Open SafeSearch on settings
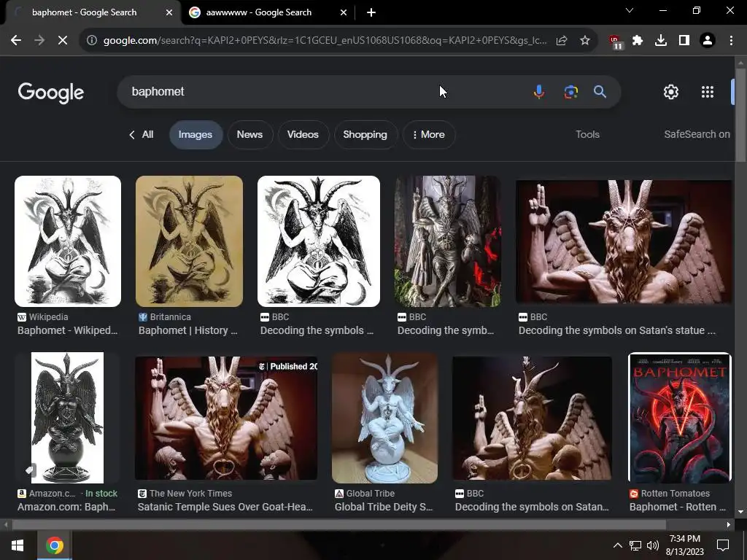The height and width of the screenshot is (560, 747). click(x=697, y=135)
